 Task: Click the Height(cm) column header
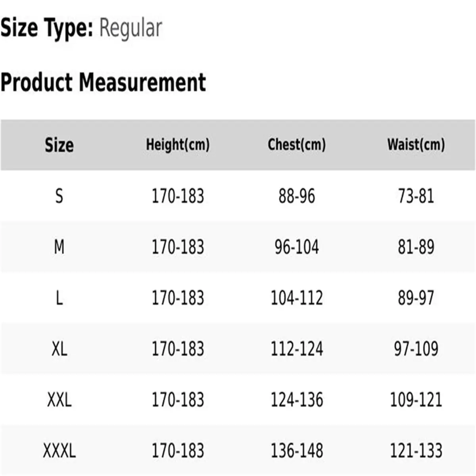(x=178, y=145)
